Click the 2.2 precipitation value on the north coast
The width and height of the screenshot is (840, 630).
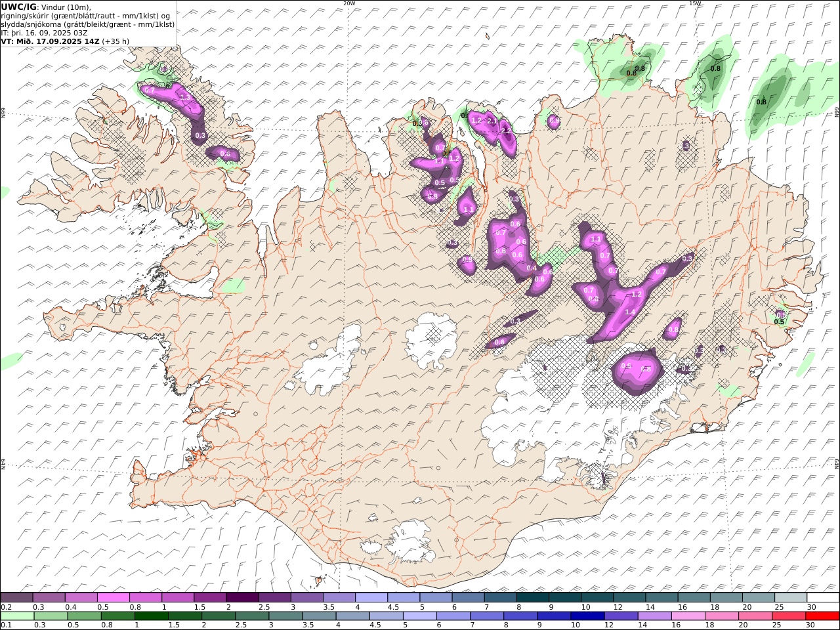(506, 131)
